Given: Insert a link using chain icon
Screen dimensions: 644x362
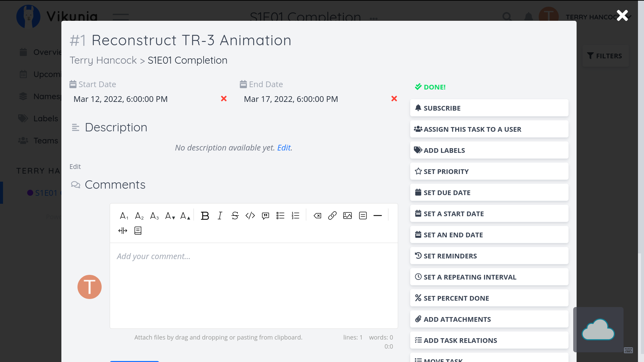Looking at the screenshot, I should [332, 216].
